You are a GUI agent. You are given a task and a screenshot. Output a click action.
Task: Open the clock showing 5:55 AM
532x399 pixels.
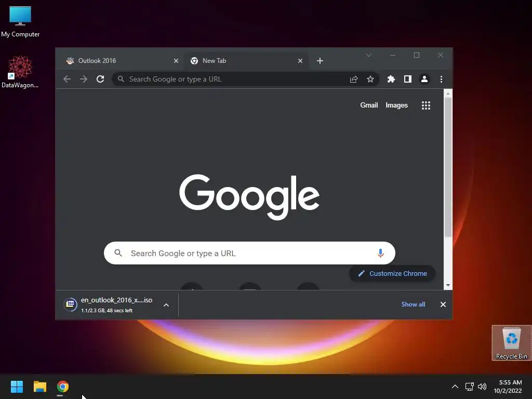coord(508,387)
